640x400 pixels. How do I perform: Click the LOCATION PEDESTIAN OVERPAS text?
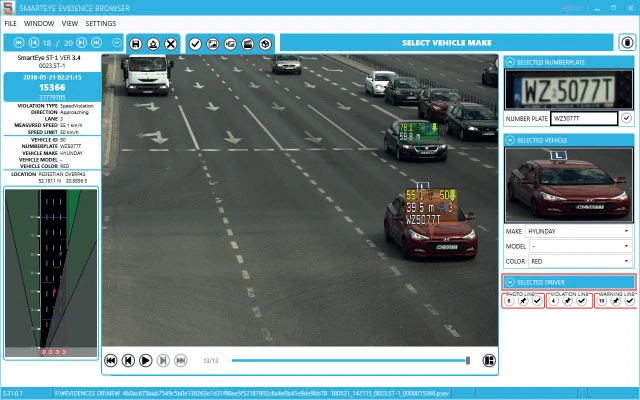tap(63, 174)
